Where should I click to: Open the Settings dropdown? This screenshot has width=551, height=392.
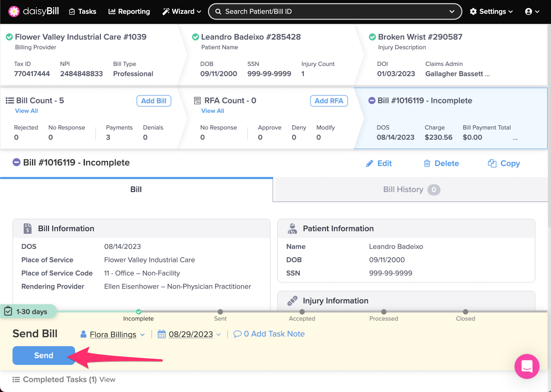[491, 11]
